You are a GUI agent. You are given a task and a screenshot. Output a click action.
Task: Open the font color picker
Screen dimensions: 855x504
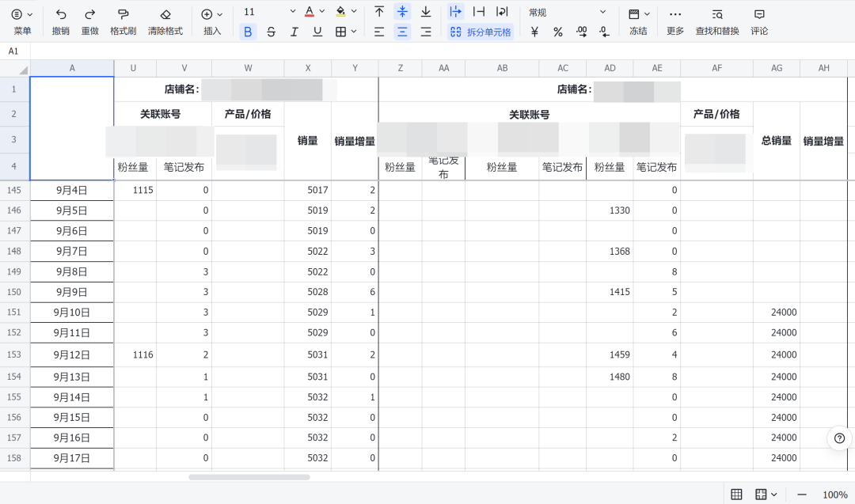pos(310,11)
